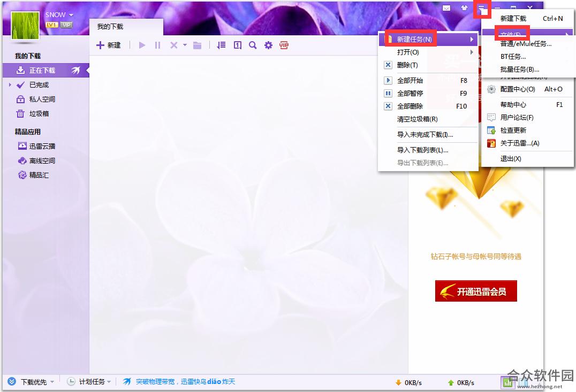Open the skin (shirt) icon in title bar
This screenshot has height=392, width=576.
click(x=464, y=8)
